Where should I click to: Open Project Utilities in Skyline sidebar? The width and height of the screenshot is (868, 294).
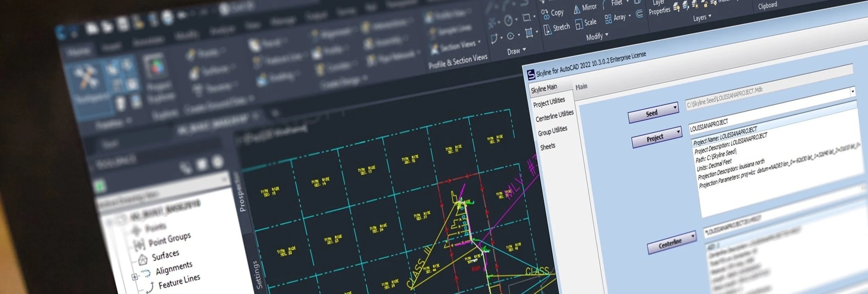tap(549, 102)
